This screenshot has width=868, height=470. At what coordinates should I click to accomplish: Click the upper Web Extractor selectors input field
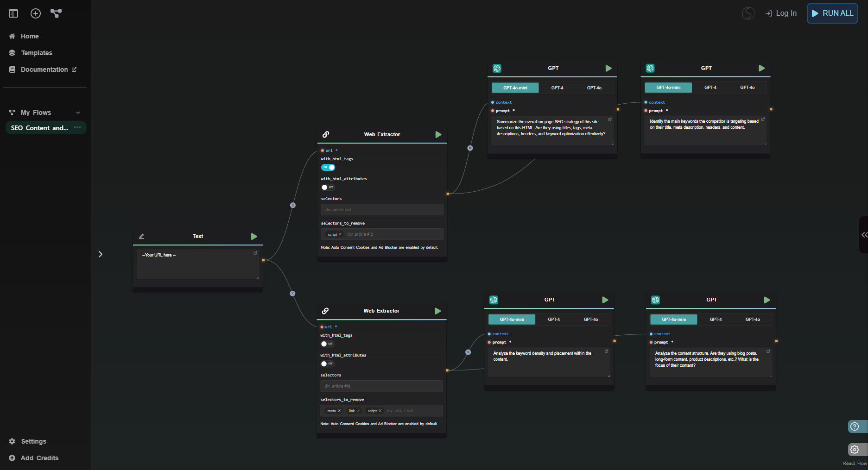(382, 210)
